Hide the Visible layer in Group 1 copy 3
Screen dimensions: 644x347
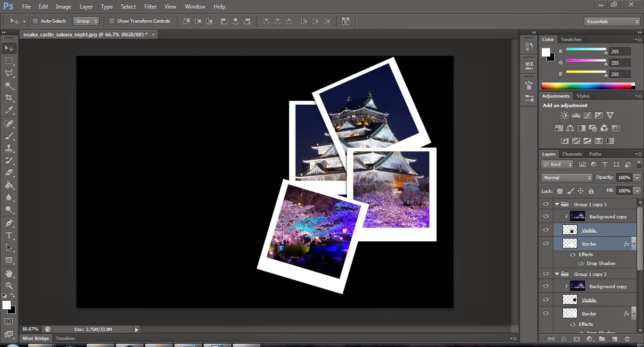[x=546, y=230]
